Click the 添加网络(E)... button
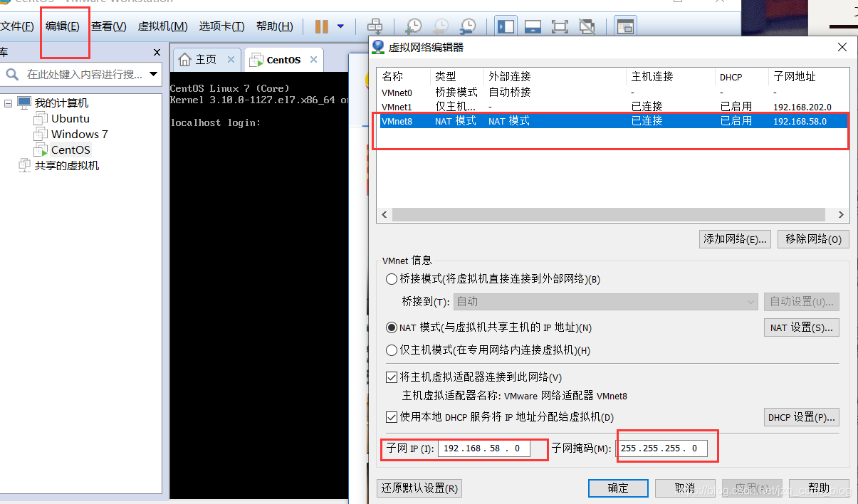This screenshot has height=504, width=858. click(736, 239)
